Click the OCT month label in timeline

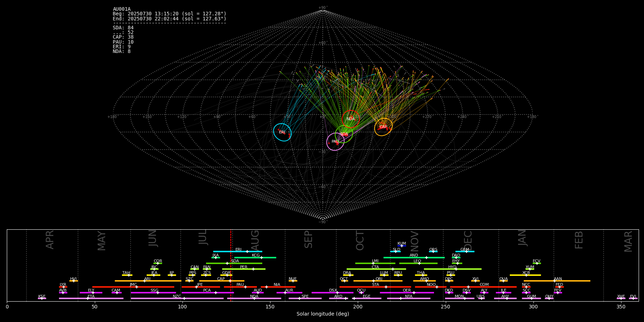click(360, 240)
